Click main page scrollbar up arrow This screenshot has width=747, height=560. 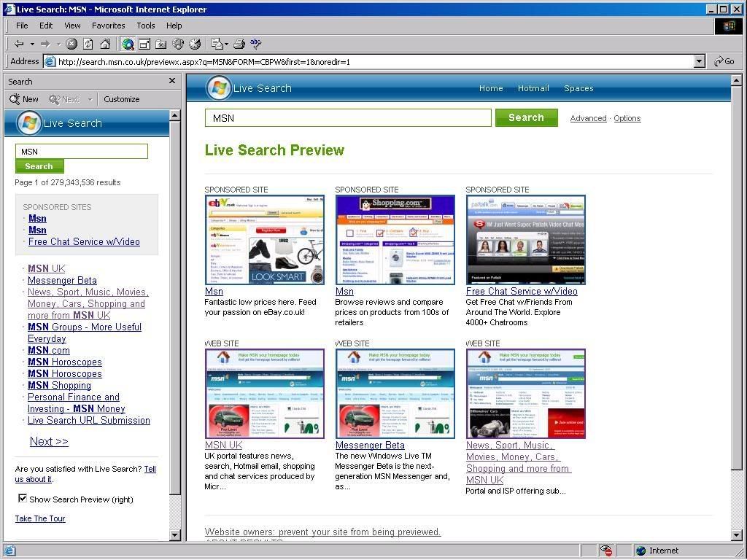tap(737, 79)
